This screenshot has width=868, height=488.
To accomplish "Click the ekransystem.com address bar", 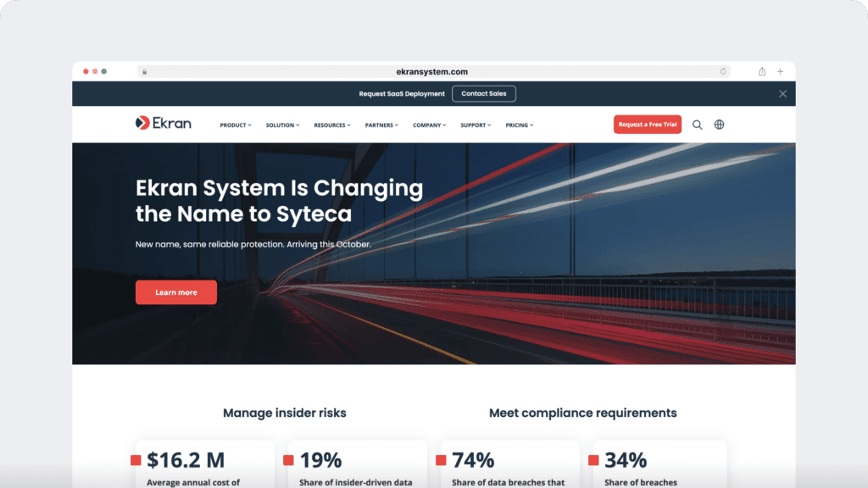I will pyautogui.click(x=434, y=71).
